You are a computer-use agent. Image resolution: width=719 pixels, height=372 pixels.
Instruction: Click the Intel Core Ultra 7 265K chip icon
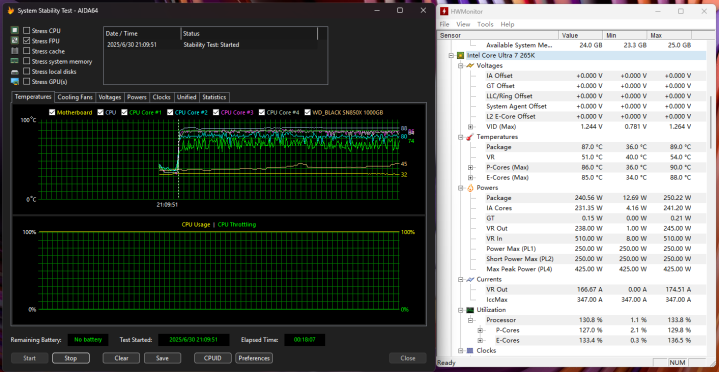coord(460,56)
